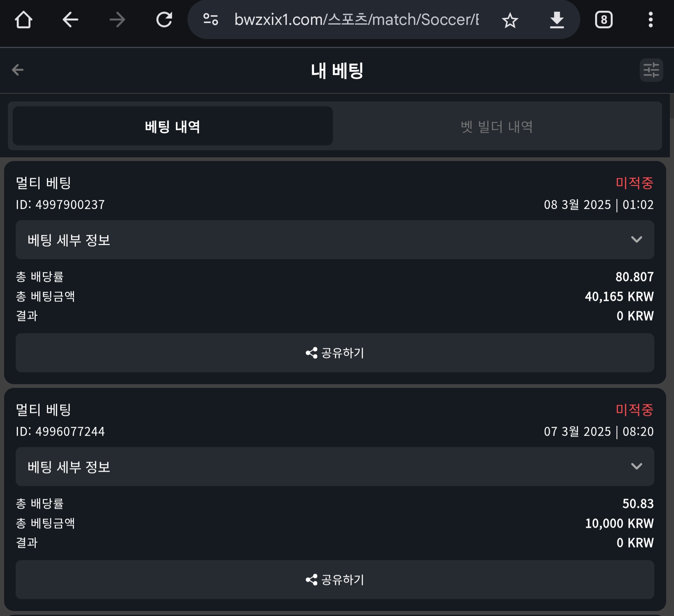Click the download icon in address bar
The image size is (674, 616).
[x=557, y=20]
